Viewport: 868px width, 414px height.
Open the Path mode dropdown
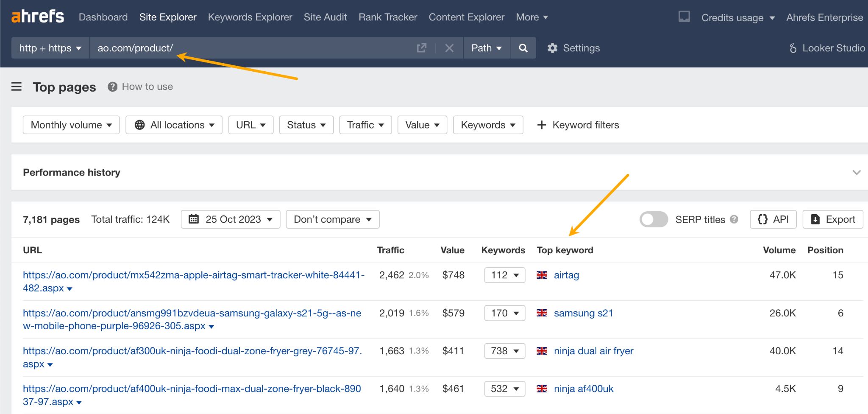click(486, 48)
